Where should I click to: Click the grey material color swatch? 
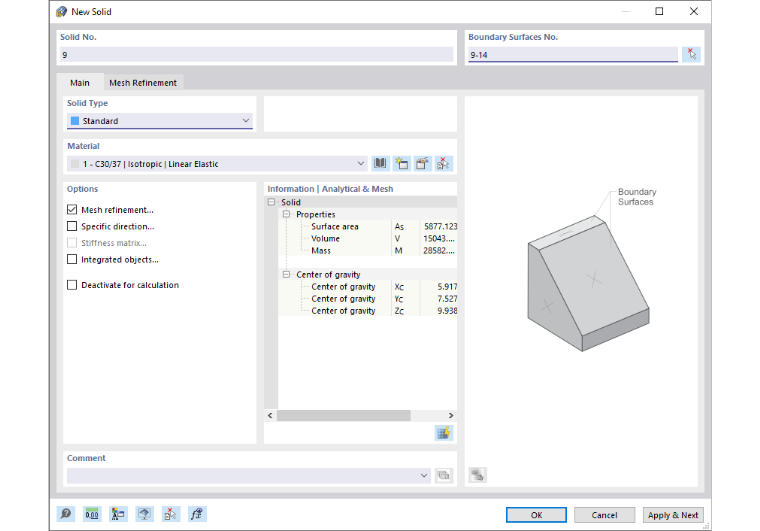click(75, 164)
